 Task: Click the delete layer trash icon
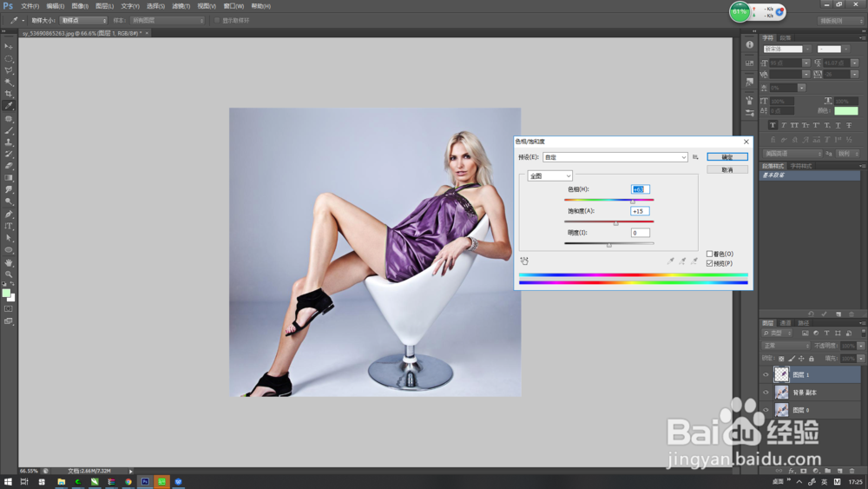click(852, 471)
